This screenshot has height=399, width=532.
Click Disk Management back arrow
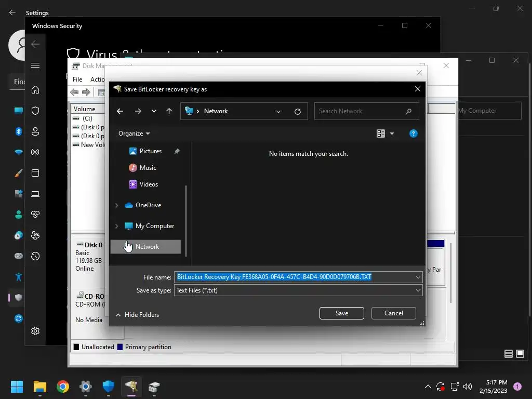click(74, 92)
